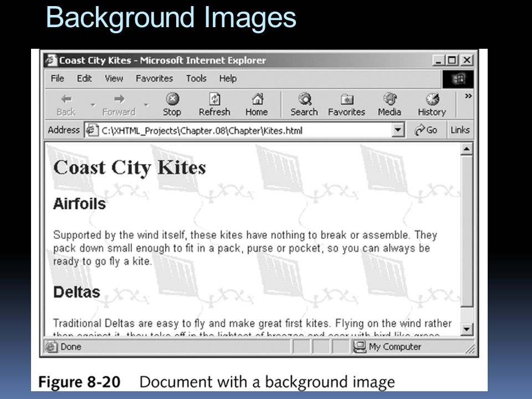
Task: Click the Coast City Kites heading
Action: pyautogui.click(x=130, y=168)
